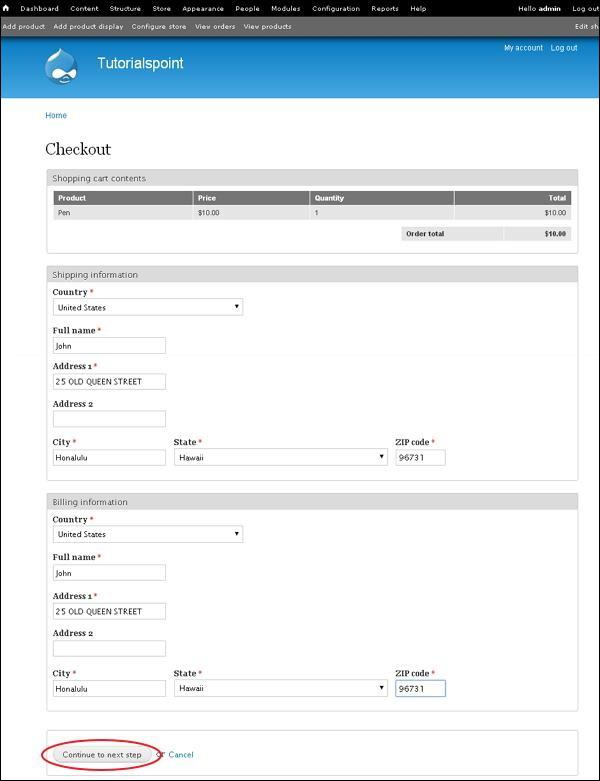This screenshot has height=781, width=600.
Task: Click Billing City field
Action: 109,688
